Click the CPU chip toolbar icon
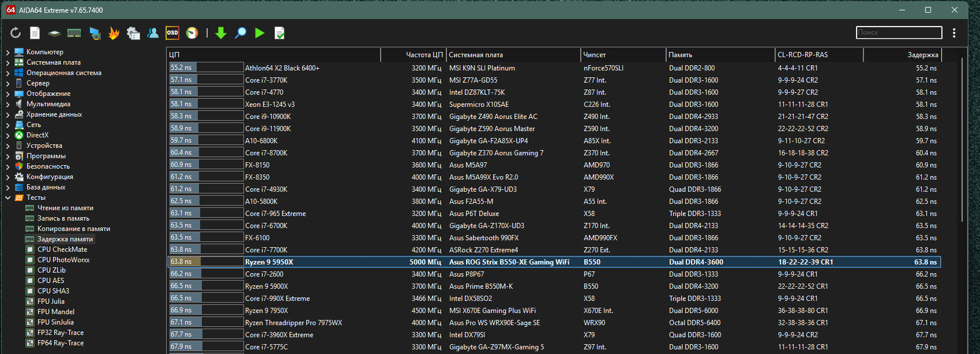Viewport: 980px width, 354px height. pyautogui.click(x=54, y=33)
